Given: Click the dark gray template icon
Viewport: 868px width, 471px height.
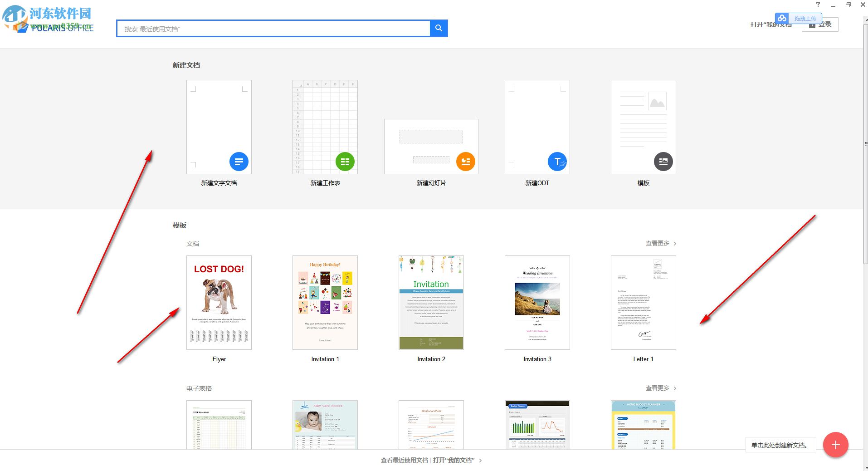Looking at the screenshot, I should click(663, 162).
